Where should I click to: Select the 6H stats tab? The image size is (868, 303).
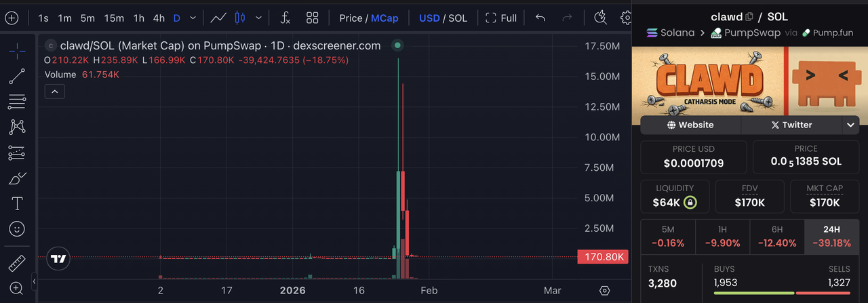coord(777,237)
